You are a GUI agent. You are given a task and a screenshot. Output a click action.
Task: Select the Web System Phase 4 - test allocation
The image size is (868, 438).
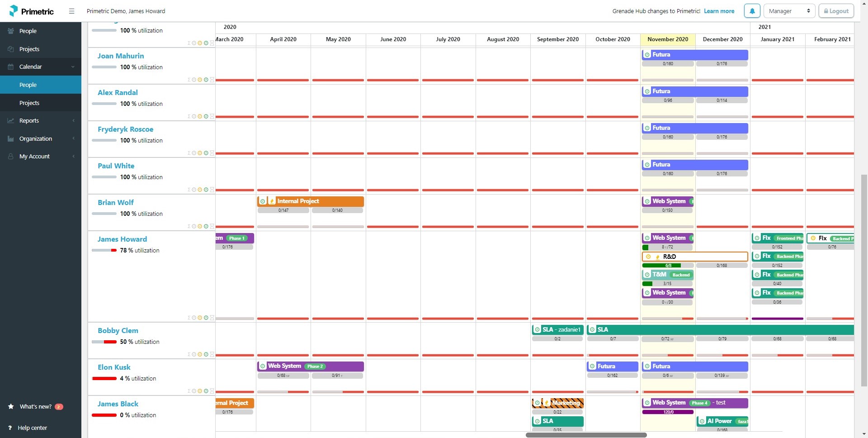[695, 403]
